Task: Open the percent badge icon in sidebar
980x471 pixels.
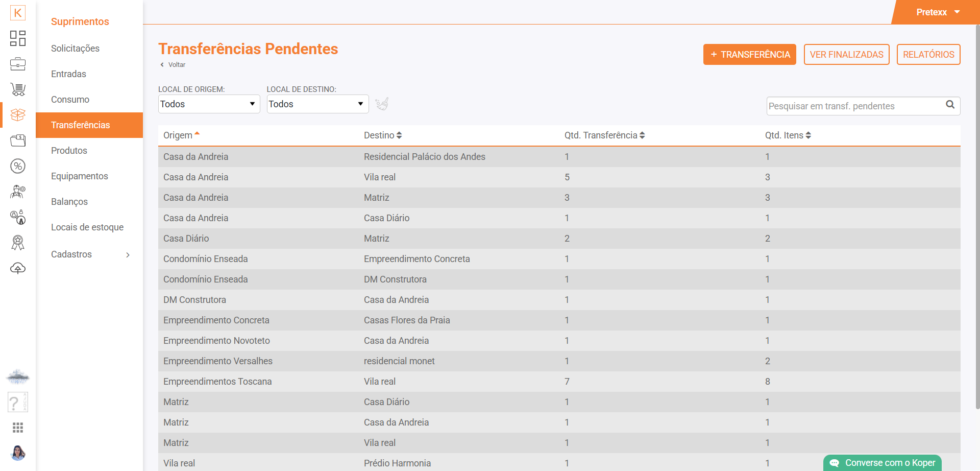Action: (18, 166)
